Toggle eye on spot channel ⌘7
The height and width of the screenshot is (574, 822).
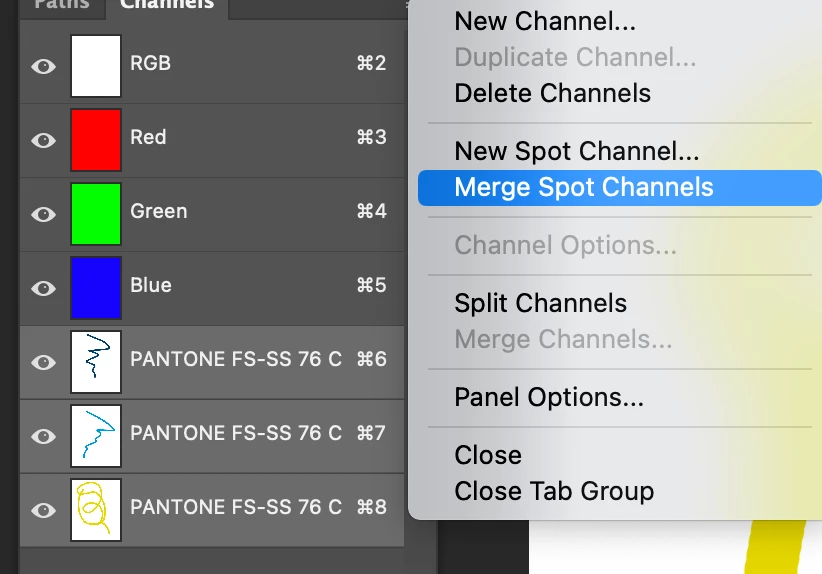click(x=43, y=436)
